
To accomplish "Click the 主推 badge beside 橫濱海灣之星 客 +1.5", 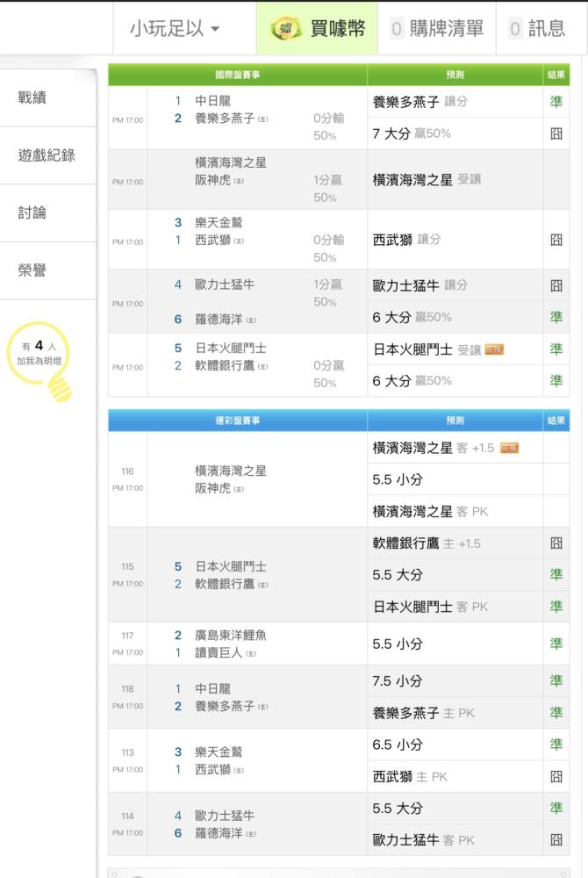I will (509, 448).
